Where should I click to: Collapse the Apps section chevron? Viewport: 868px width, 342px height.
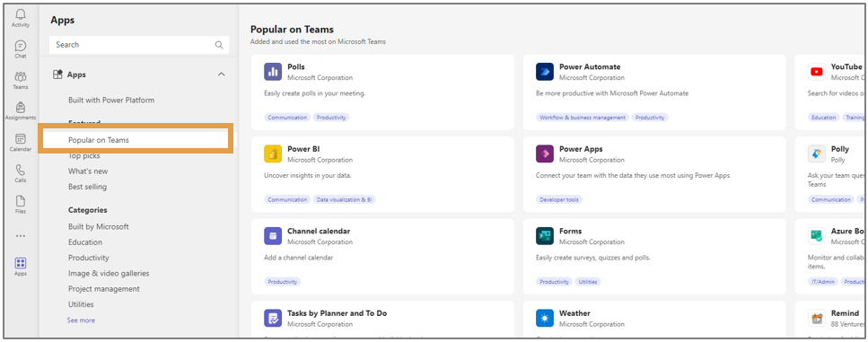(x=222, y=75)
